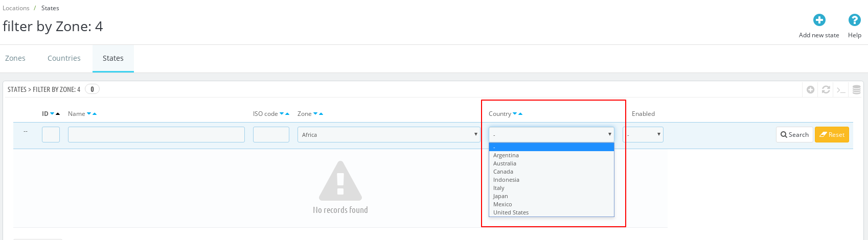This screenshot has height=240, width=868.
Task: Choose United States from Country list
Action: coord(552,212)
